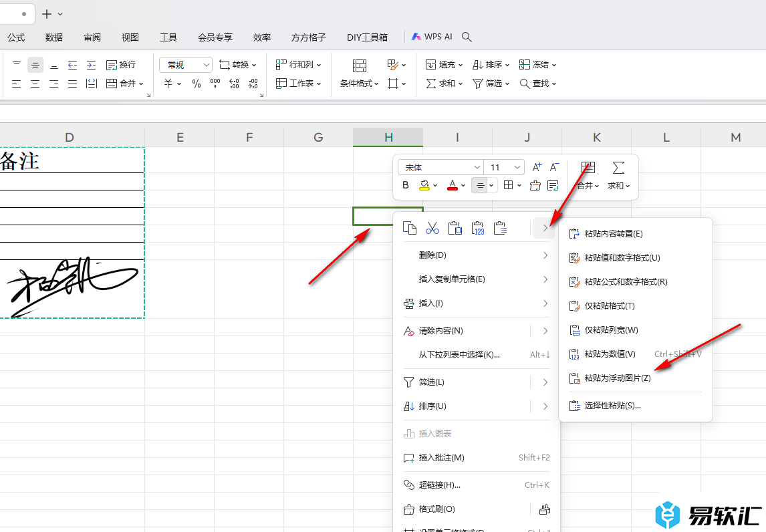The width and height of the screenshot is (766, 532).
Task: Open 条件格式 conditional formatting dropdown
Action: (360, 83)
